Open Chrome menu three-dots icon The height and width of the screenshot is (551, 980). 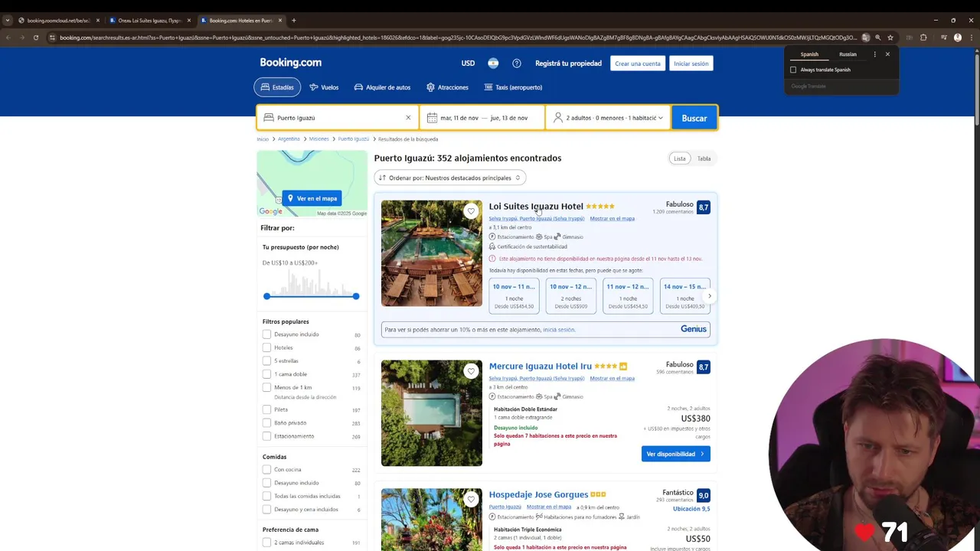tap(971, 37)
